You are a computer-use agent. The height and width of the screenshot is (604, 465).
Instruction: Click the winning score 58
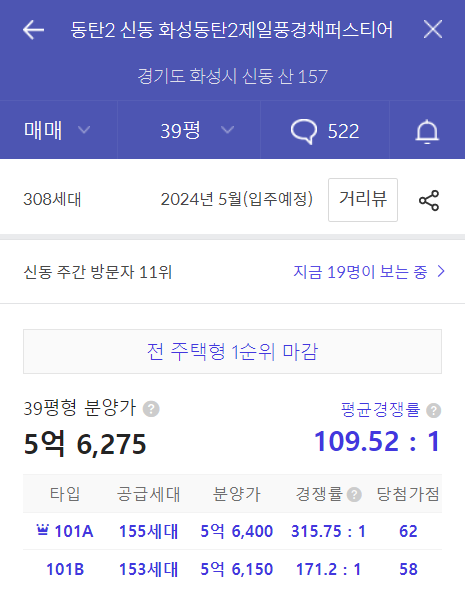[408, 569]
